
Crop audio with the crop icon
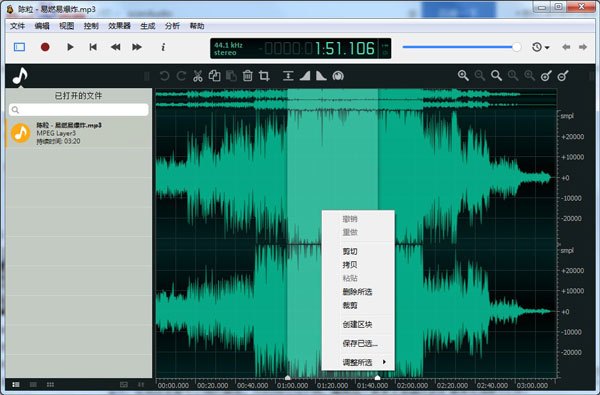coord(264,76)
